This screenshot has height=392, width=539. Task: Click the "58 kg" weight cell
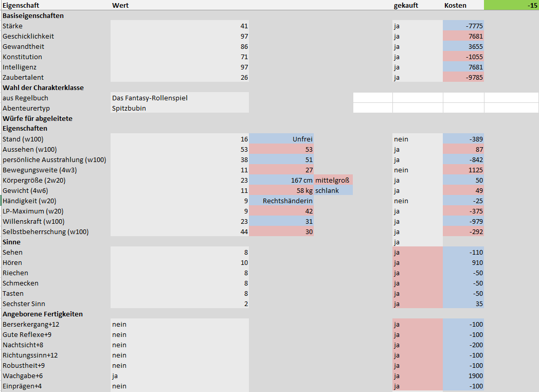point(281,190)
